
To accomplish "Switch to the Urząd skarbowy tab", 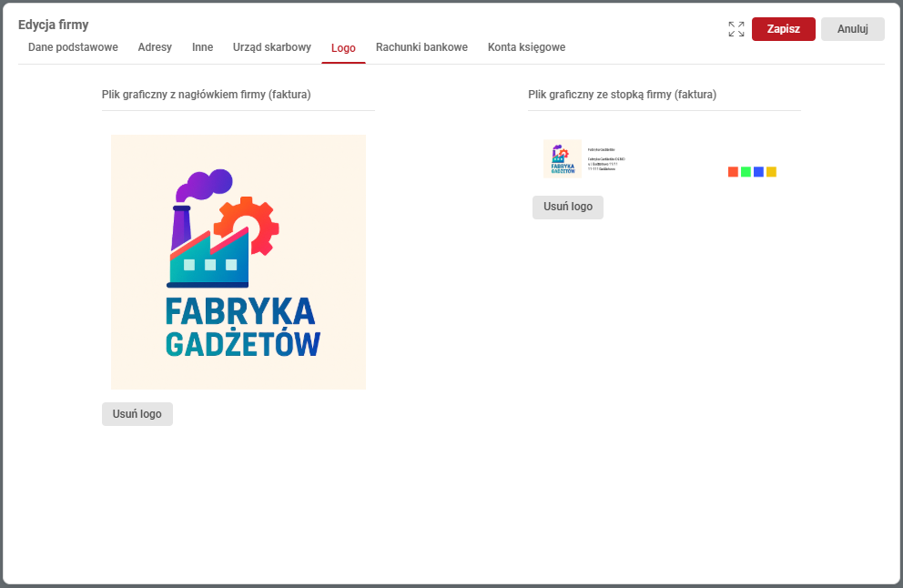I will coord(271,47).
